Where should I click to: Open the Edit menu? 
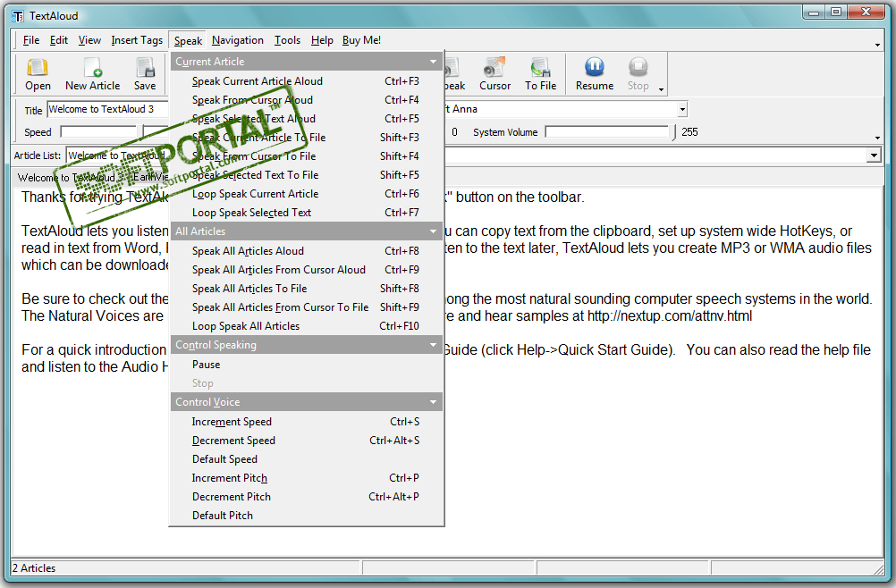[x=58, y=40]
